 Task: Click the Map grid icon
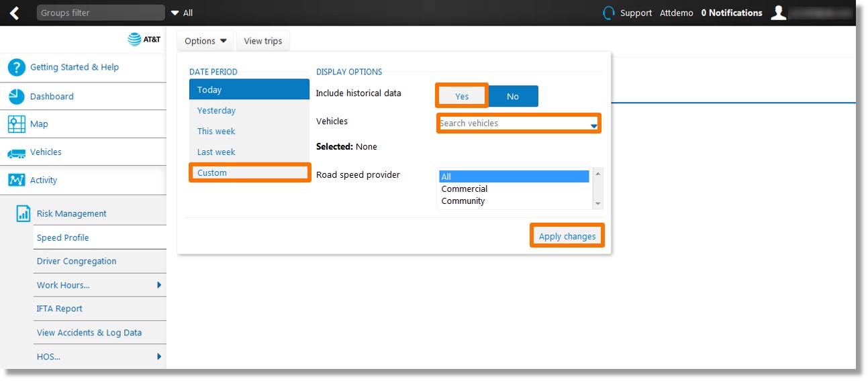click(x=16, y=124)
